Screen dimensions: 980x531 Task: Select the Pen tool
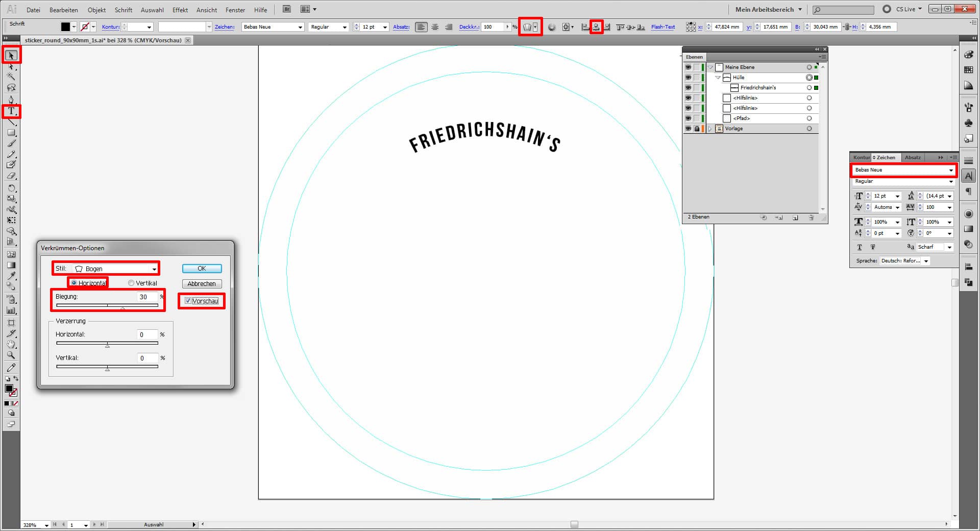(x=11, y=99)
